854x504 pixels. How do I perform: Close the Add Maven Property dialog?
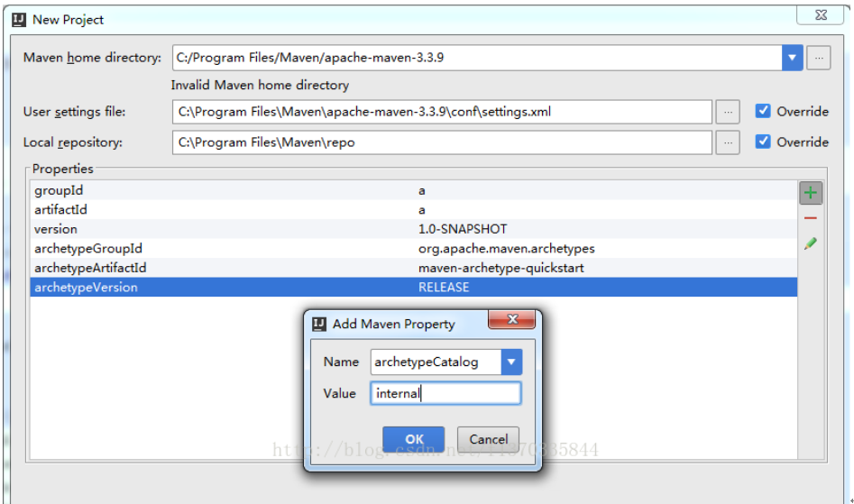click(512, 319)
